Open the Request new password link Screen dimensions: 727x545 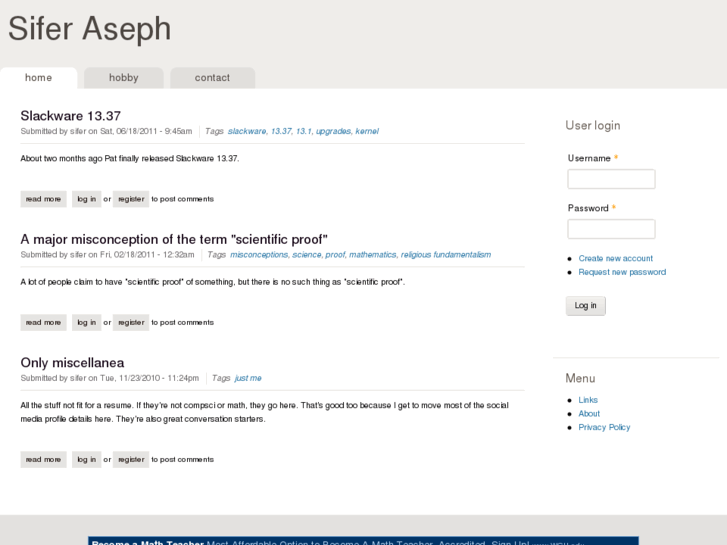pyautogui.click(x=622, y=272)
